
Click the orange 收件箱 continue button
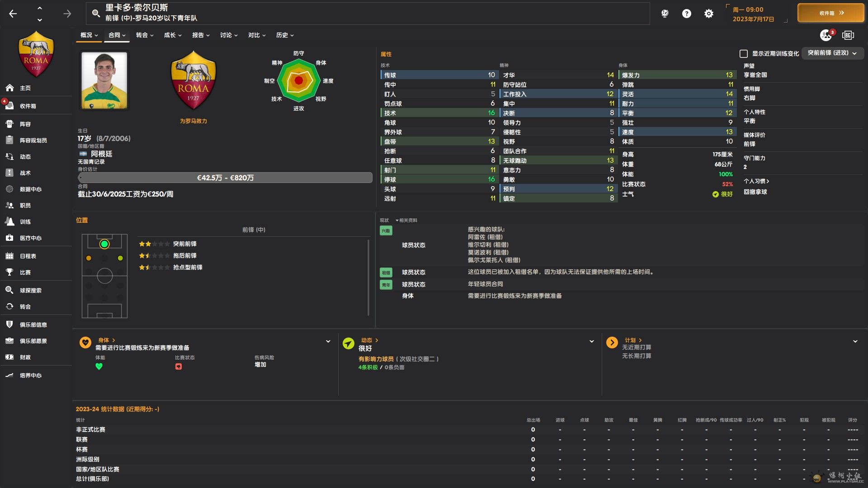click(x=831, y=13)
